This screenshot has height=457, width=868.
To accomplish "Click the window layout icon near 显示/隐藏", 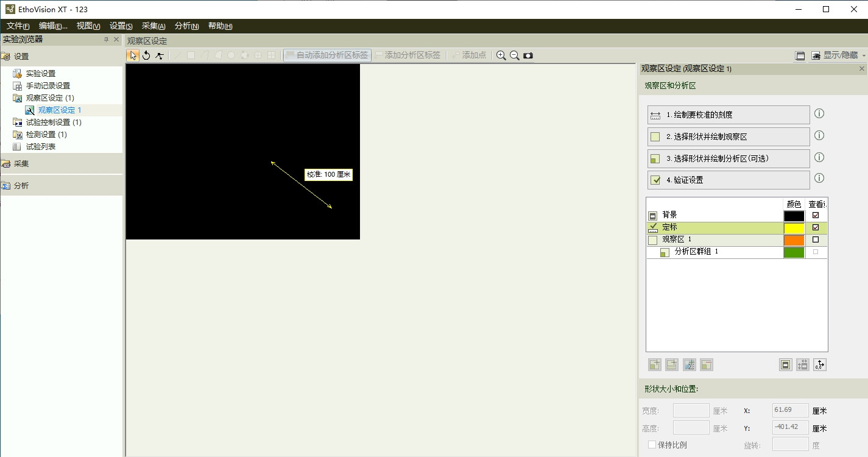I will click(800, 55).
